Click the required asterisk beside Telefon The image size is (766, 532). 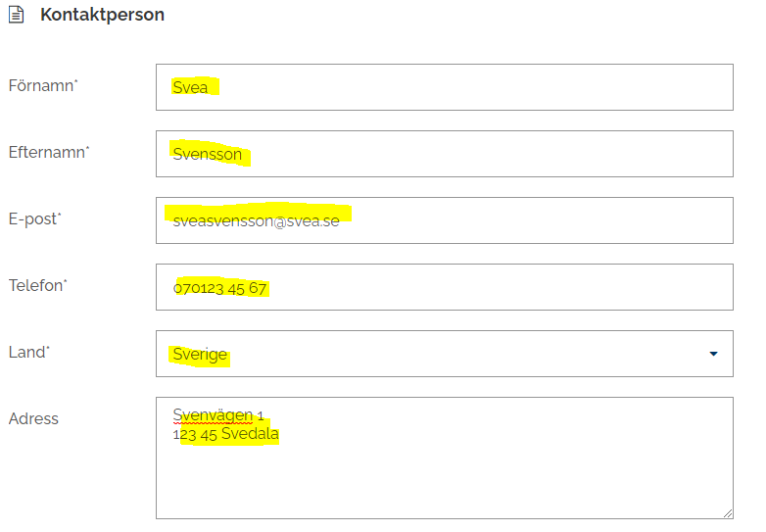coord(66,281)
